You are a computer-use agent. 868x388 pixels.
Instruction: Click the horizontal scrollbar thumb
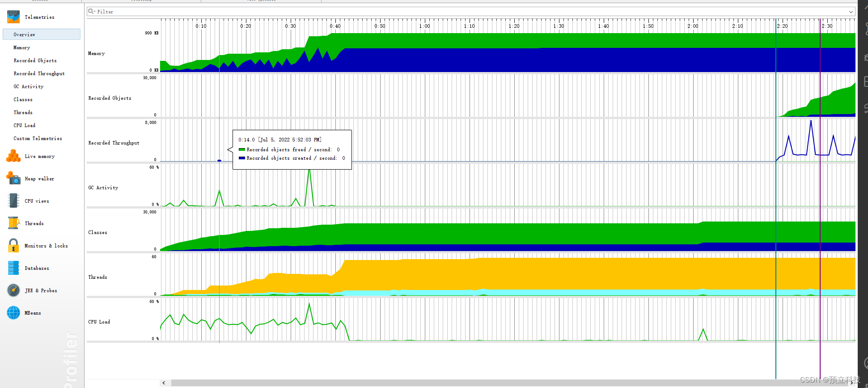point(510,383)
